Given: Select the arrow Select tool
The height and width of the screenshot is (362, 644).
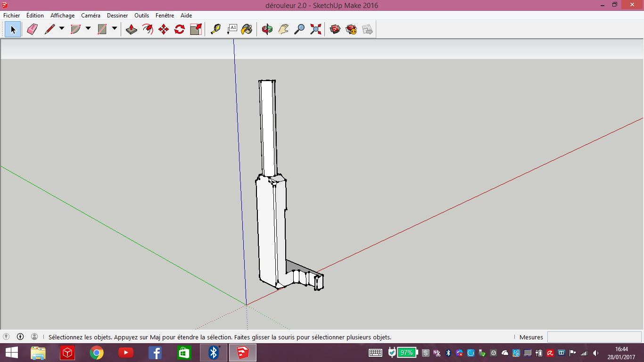Looking at the screenshot, I should [13, 30].
